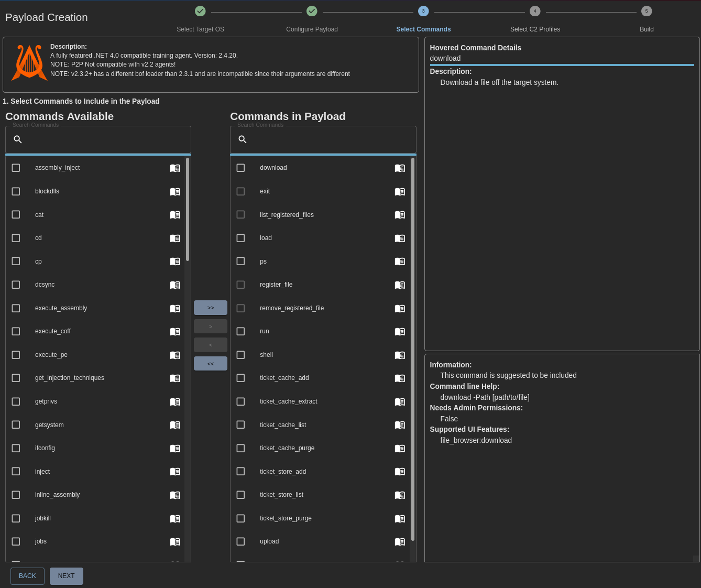
Task: Click the Commands in Payload list scrollbar
Action: pyautogui.click(x=413, y=349)
